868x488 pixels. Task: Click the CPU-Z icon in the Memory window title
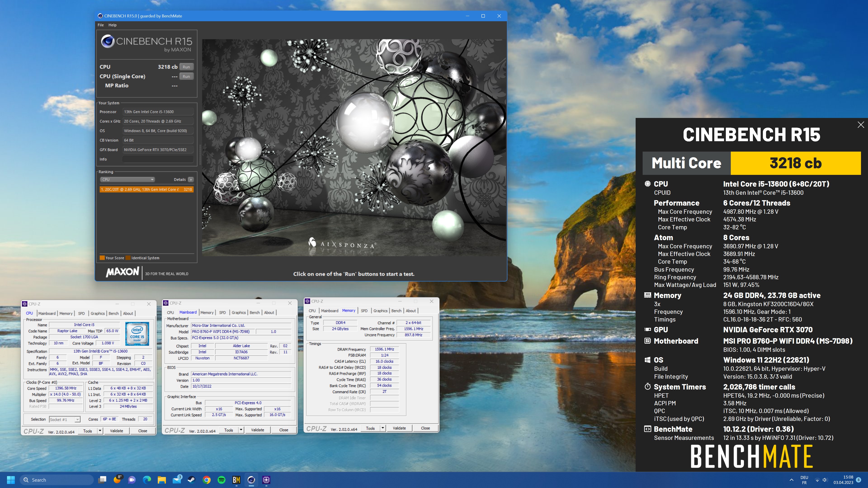(x=307, y=301)
